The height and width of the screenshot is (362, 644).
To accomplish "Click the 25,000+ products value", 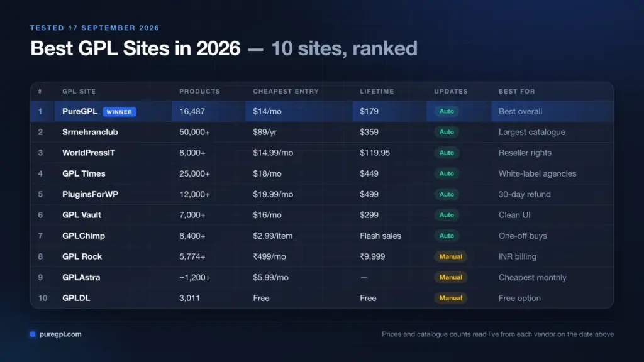I will tap(195, 173).
